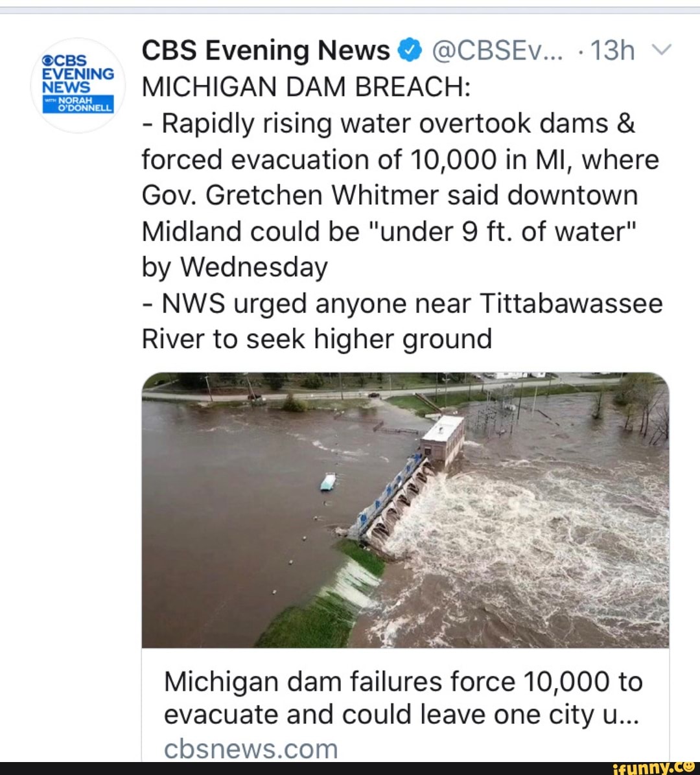This screenshot has width=700, height=775.
Task: Open the 'Michigan dam failures' article headline
Action: point(402,697)
